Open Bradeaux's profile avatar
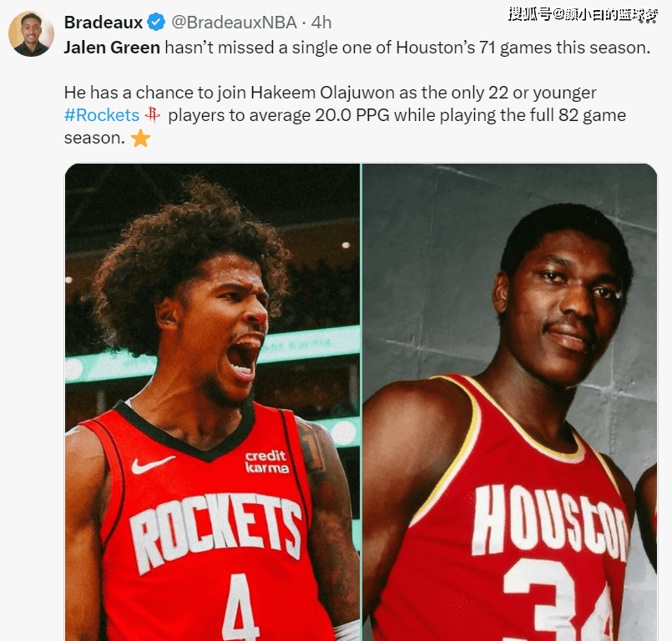Viewport: 672px width, 641px height. tap(31, 34)
